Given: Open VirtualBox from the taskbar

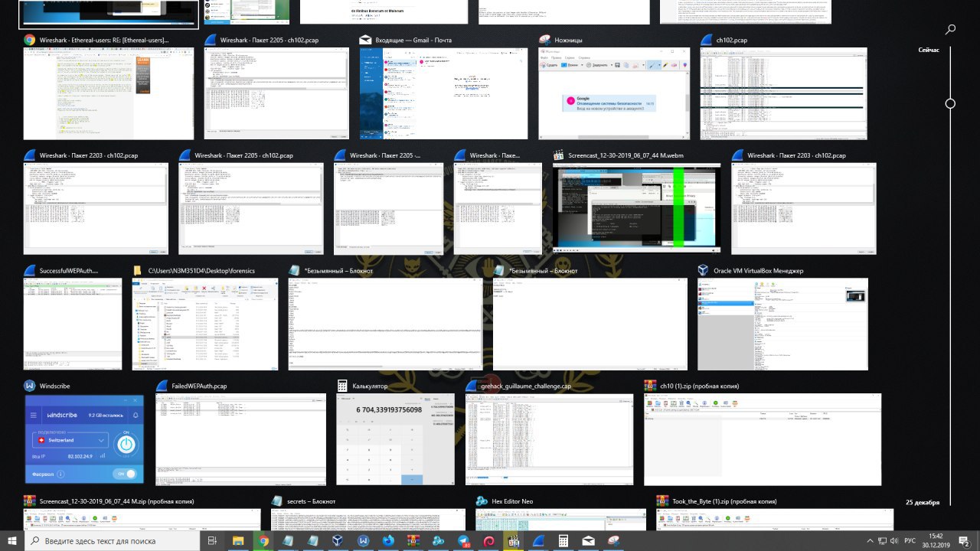Looking at the screenshot, I should (338, 541).
